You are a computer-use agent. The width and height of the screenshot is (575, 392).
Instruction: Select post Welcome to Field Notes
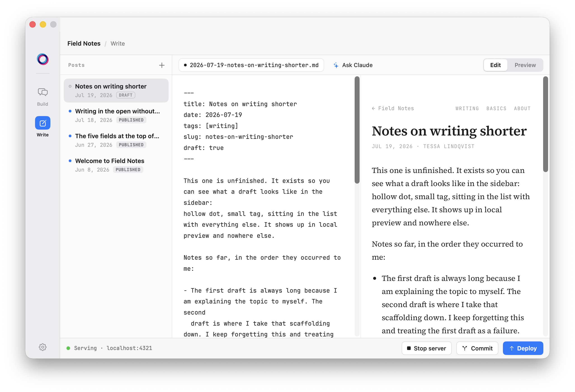(x=116, y=165)
